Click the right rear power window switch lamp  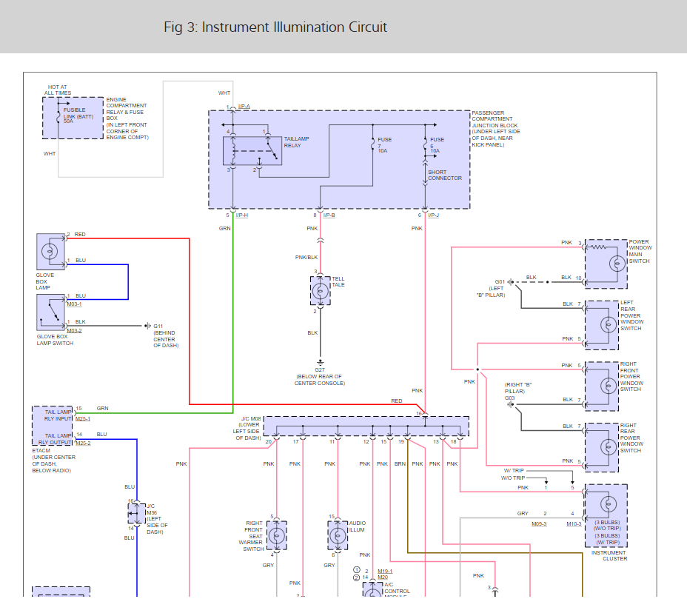click(x=608, y=447)
